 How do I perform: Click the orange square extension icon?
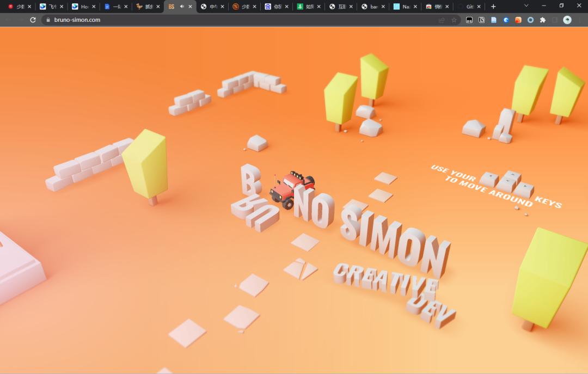tap(518, 20)
